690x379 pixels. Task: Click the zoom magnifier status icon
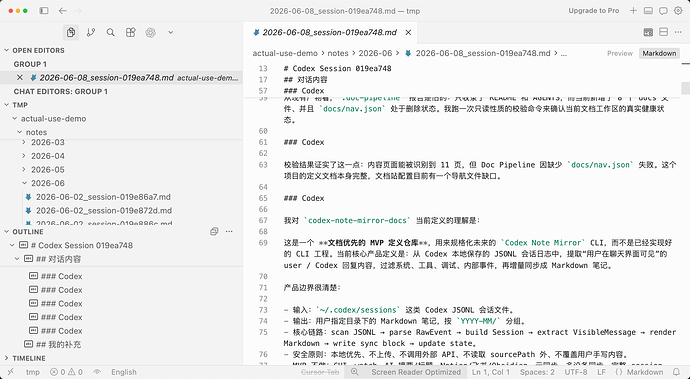click(354, 372)
